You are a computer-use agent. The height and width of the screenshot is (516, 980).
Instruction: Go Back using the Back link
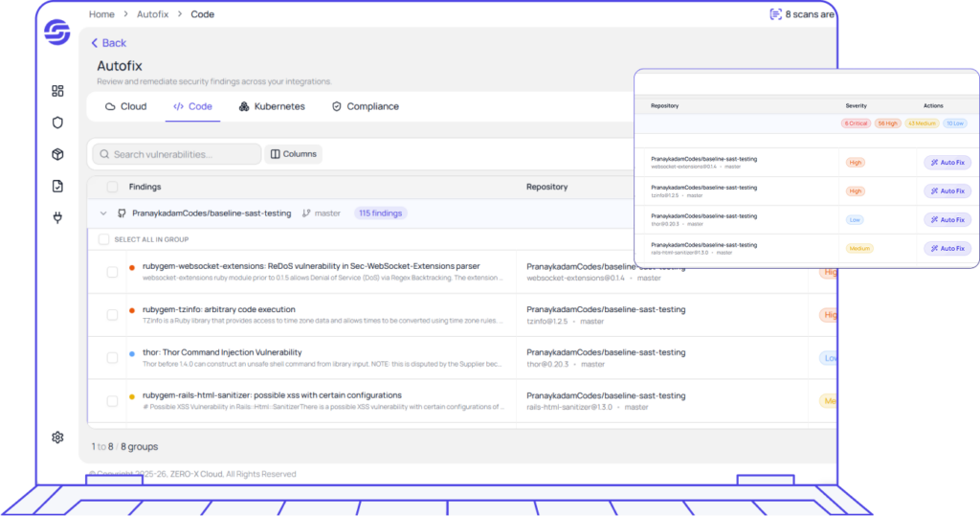(x=108, y=43)
